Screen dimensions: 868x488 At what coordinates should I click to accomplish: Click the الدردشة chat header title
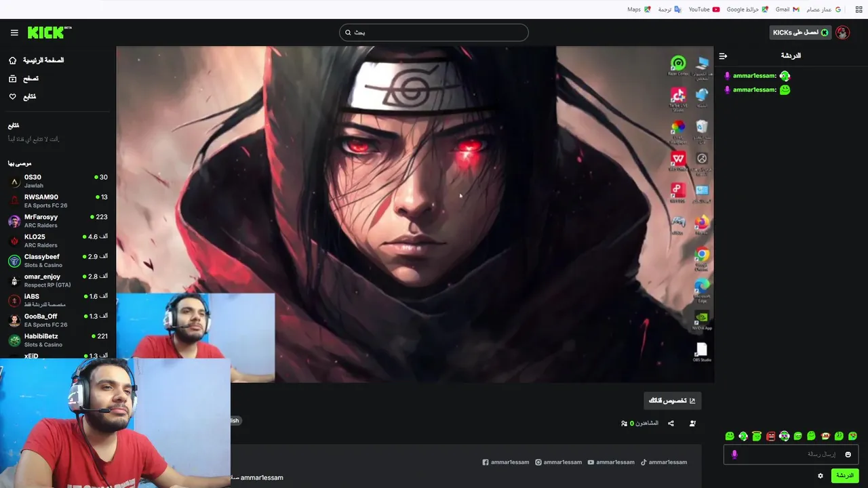tap(791, 56)
